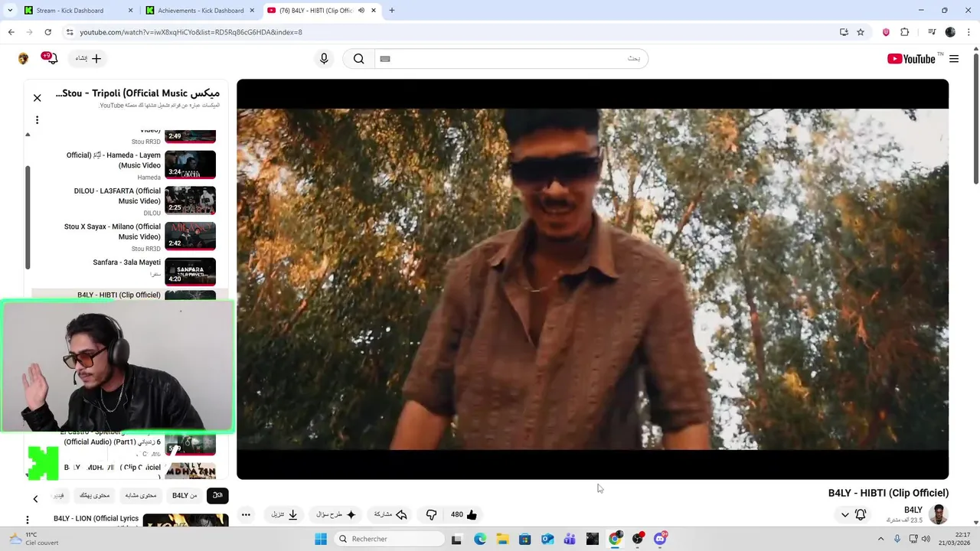Open the extensions puzzle icon
This screenshot has height=551, width=980.
click(904, 32)
